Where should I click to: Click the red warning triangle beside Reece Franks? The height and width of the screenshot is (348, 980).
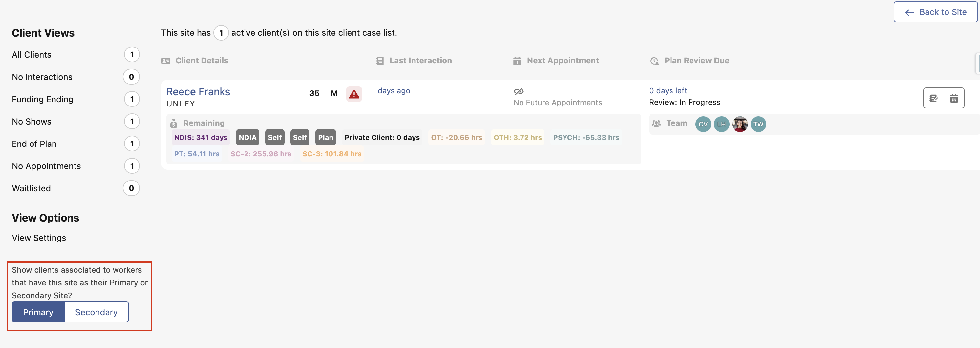point(354,93)
